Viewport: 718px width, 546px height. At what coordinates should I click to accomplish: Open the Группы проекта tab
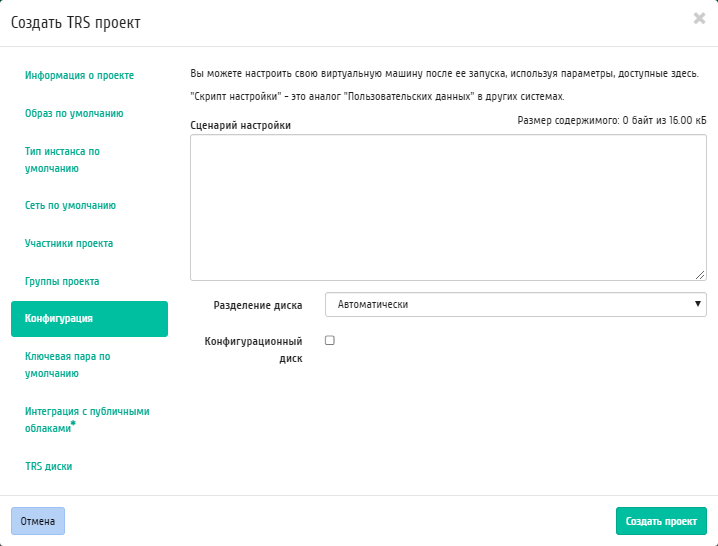(x=62, y=282)
